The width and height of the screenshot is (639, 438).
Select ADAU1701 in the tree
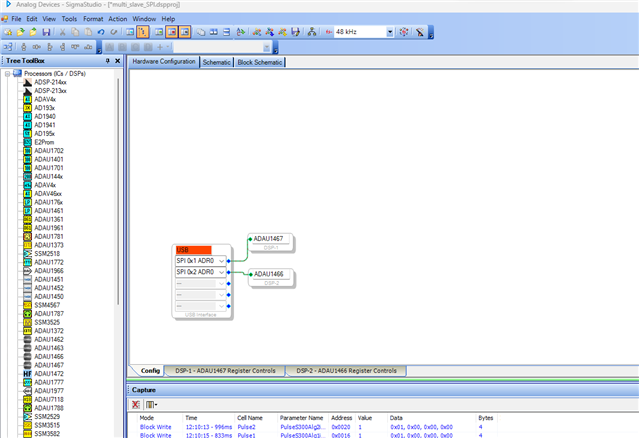(49, 168)
